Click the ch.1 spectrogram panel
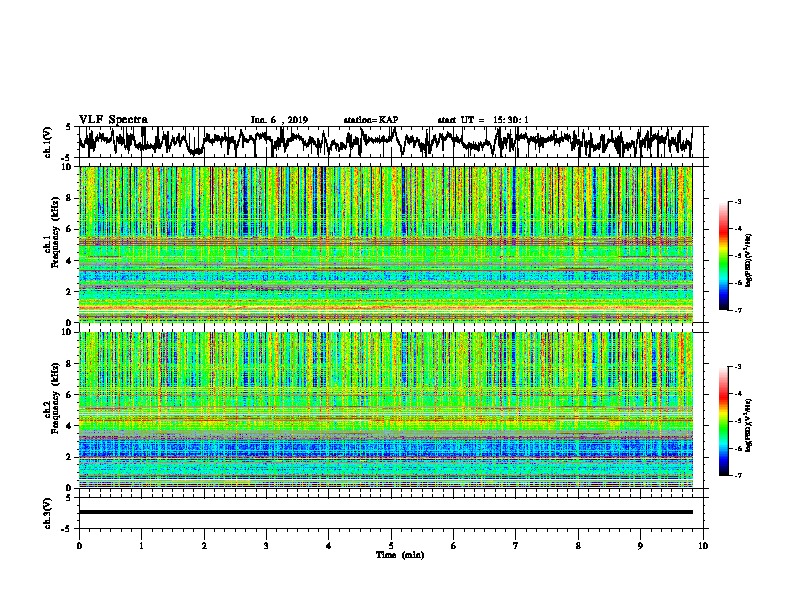 [385, 244]
